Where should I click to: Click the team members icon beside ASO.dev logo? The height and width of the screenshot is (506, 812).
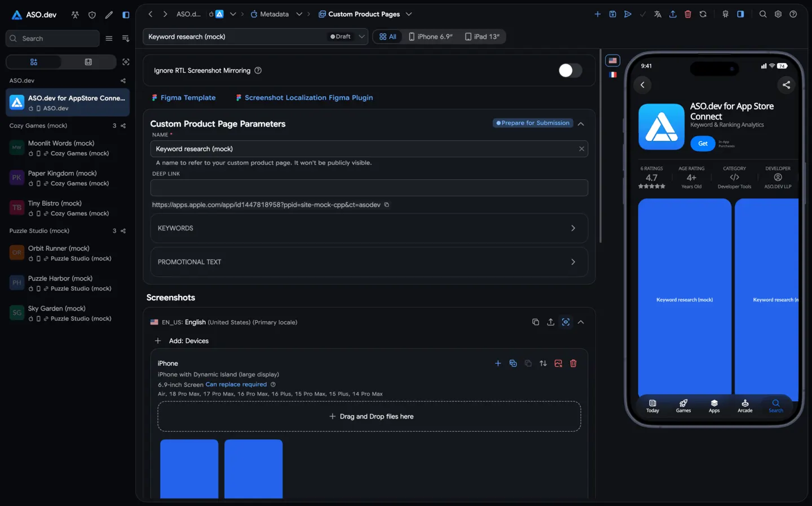tap(75, 15)
